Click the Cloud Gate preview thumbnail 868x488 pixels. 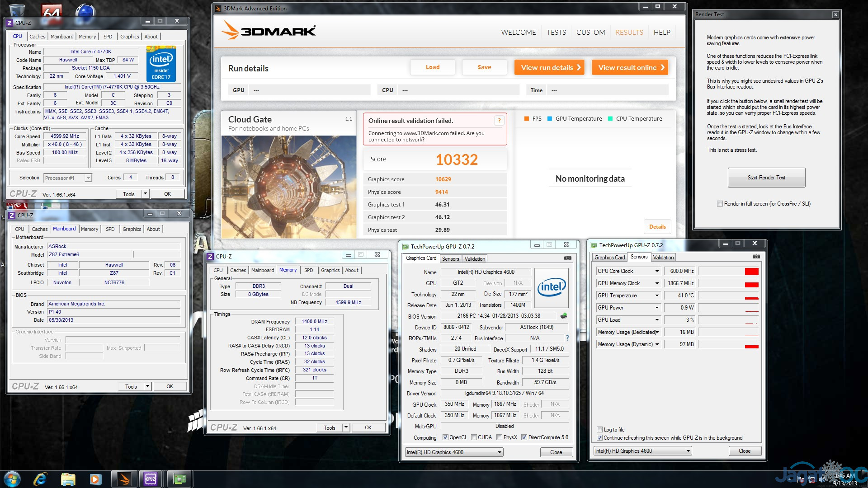click(288, 187)
